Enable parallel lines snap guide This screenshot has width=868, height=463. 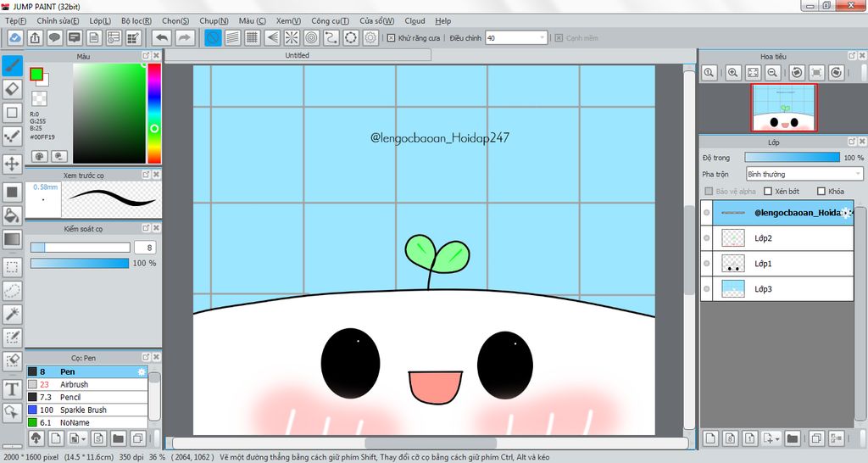(x=233, y=37)
